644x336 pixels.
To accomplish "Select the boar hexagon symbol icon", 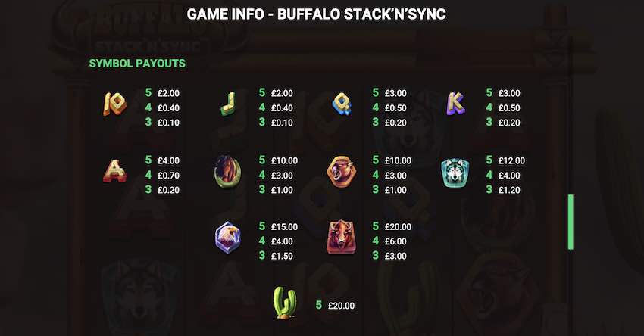I will coord(341,172).
